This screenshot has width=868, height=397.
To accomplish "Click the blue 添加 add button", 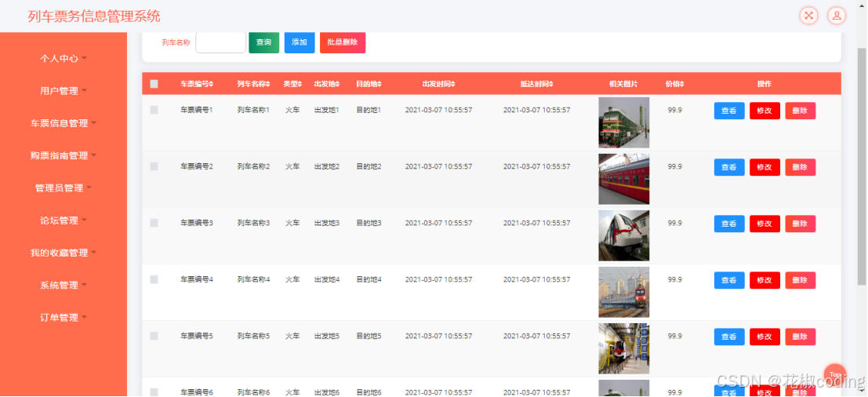I will pos(300,42).
